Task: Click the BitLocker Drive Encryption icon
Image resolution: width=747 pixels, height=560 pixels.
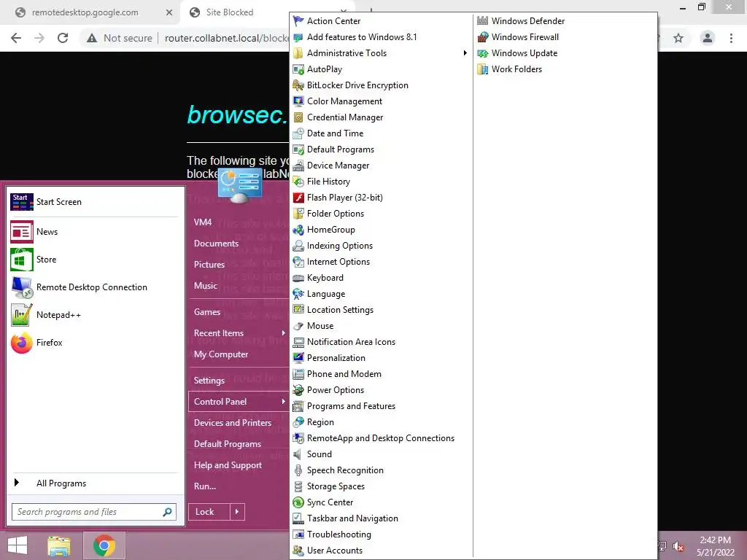Action: pos(298,85)
